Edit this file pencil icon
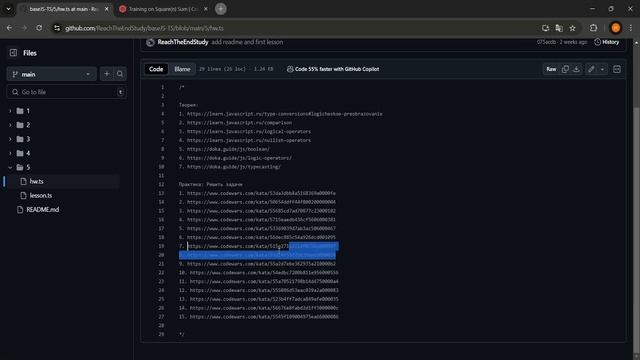This screenshot has height=360, width=640. [591, 69]
